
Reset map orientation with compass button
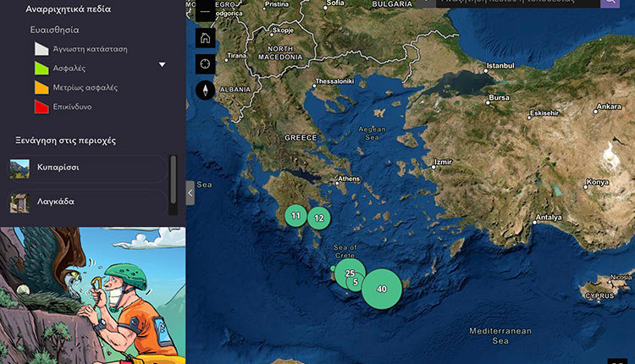(206, 90)
